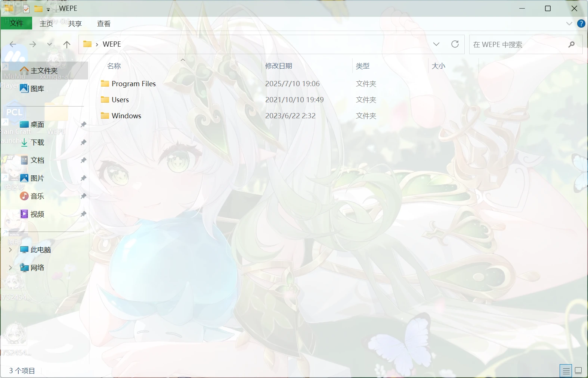Select the Program Files folder
This screenshot has width=588, height=378.
point(133,84)
